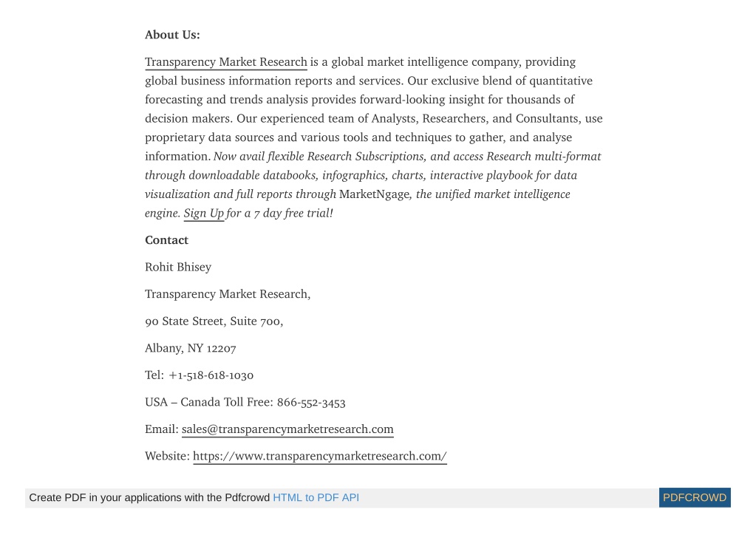Click the Albany, NY 12207 line
Viewport: 756px width, 535px height.
[191, 348]
